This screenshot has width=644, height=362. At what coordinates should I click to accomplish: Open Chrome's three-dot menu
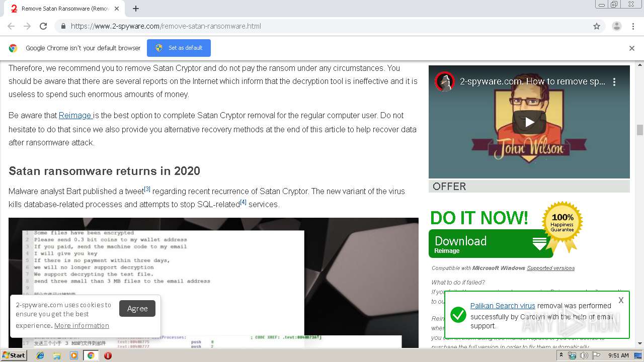coord(633,26)
